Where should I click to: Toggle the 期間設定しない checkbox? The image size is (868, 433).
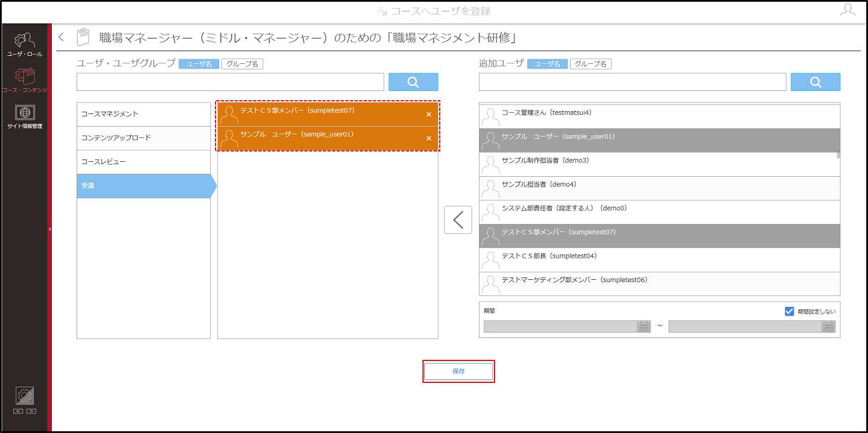(790, 312)
